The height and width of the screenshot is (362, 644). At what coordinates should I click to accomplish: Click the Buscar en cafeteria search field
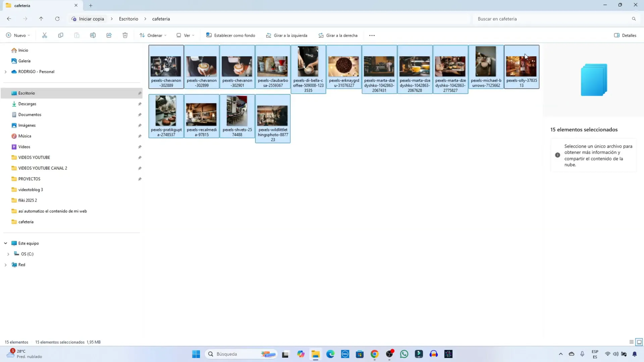pos(551,19)
